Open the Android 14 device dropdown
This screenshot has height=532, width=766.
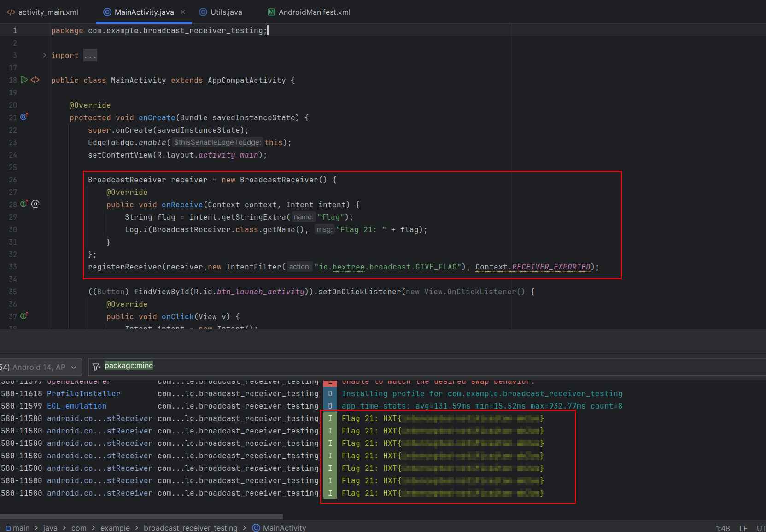point(41,367)
